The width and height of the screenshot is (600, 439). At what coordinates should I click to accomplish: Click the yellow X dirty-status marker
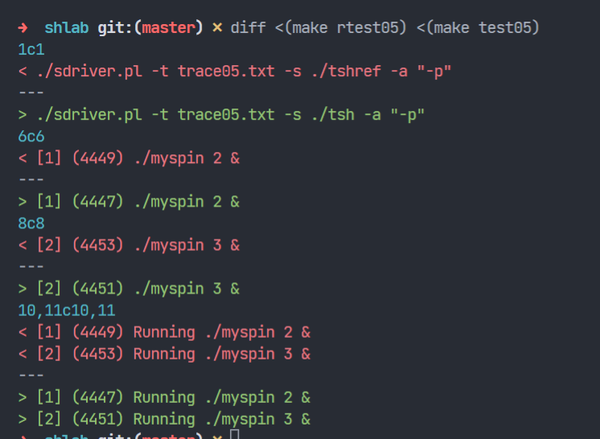pyautogui.click(x=217, y=28)
